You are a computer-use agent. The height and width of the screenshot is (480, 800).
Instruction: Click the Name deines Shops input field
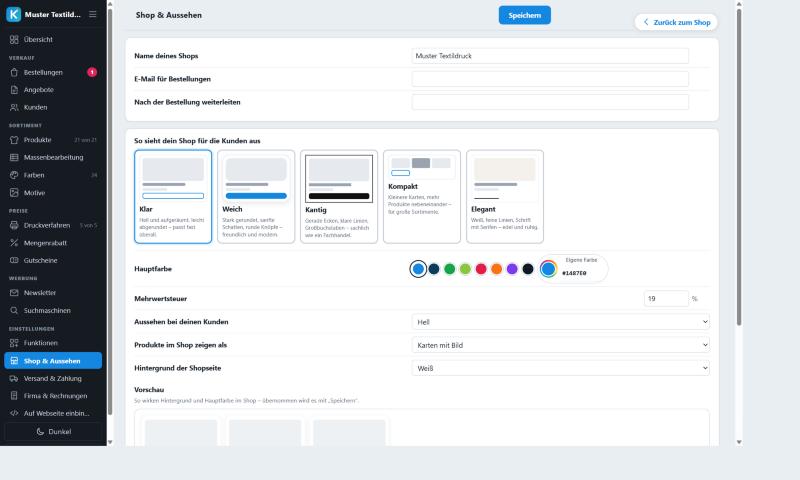550,56
